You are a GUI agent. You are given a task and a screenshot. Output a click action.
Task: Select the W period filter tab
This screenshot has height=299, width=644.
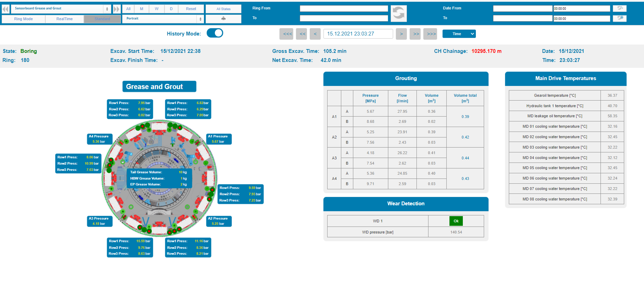(157, 9)
